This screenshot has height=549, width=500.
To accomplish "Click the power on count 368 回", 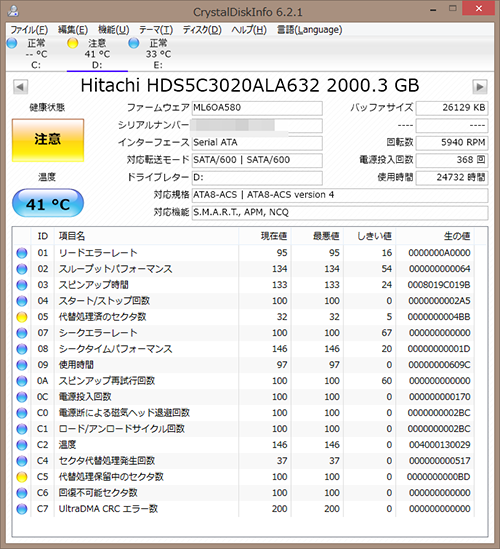I will [x=452, y=160].
